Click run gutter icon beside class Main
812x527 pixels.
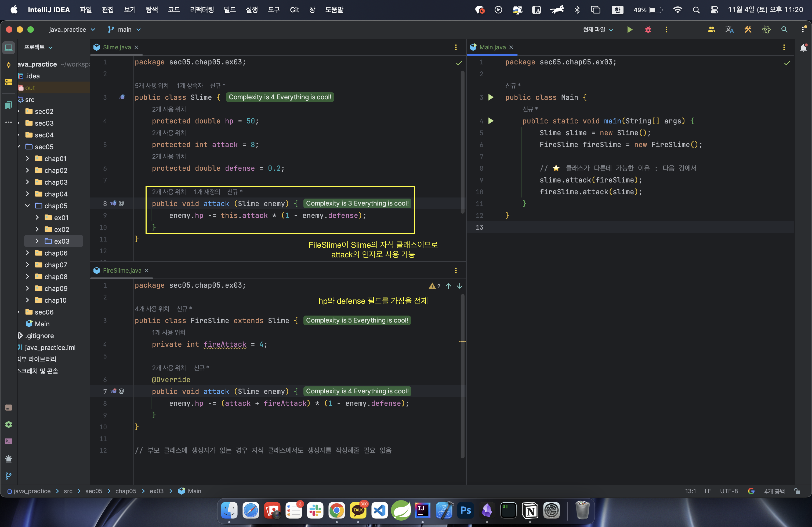(491, 97)
